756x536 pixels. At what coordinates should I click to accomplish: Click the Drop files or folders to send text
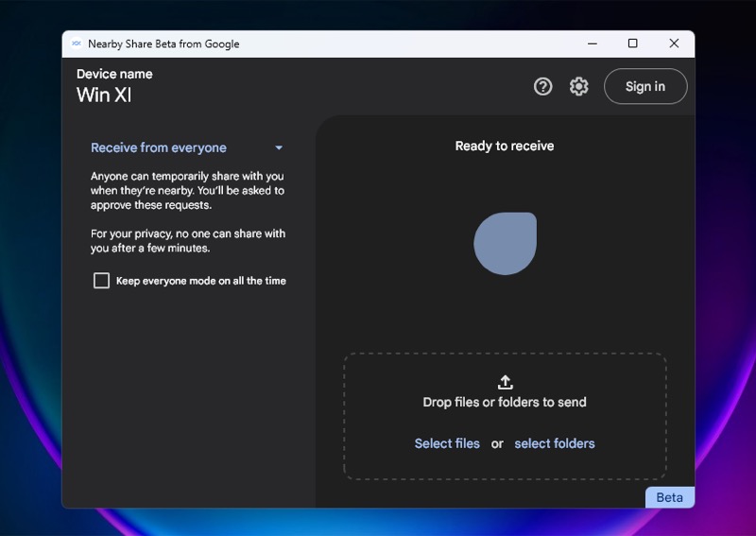(x=505, y=402)
